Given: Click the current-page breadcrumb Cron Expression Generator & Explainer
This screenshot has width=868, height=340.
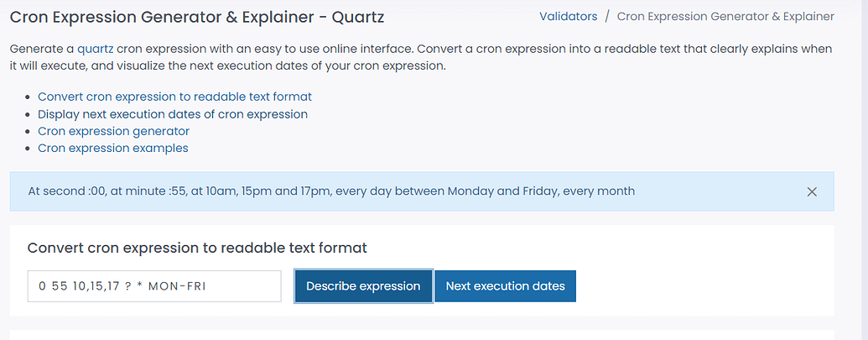Looking at the screenshot, I should (725, 16).
